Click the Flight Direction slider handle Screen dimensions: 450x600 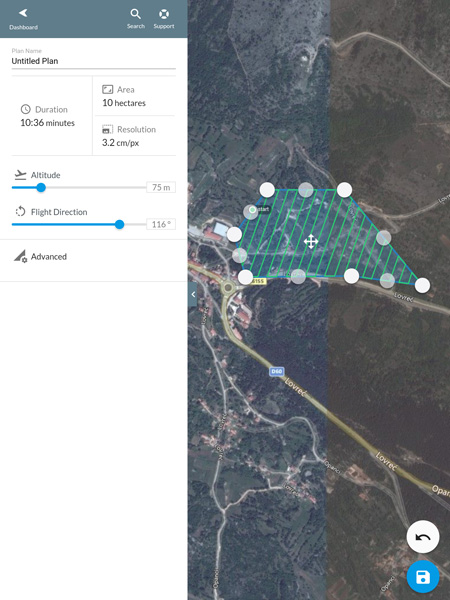point(119,224)
